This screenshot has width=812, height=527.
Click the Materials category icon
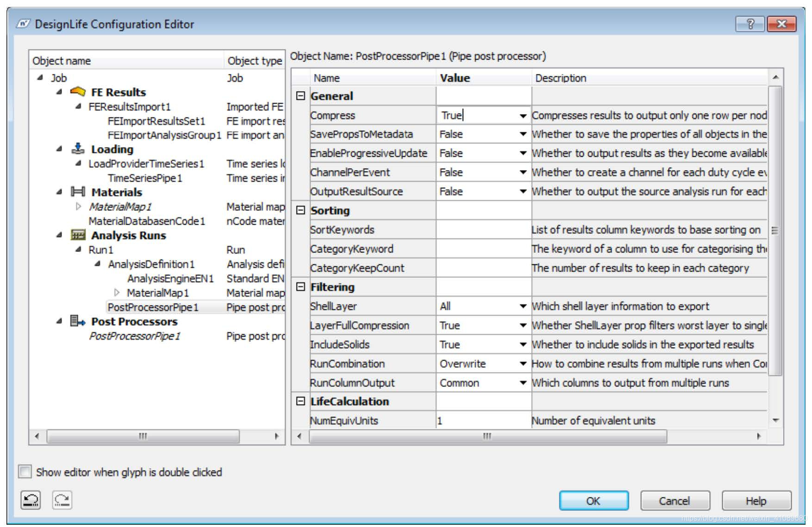coord(78,192)
